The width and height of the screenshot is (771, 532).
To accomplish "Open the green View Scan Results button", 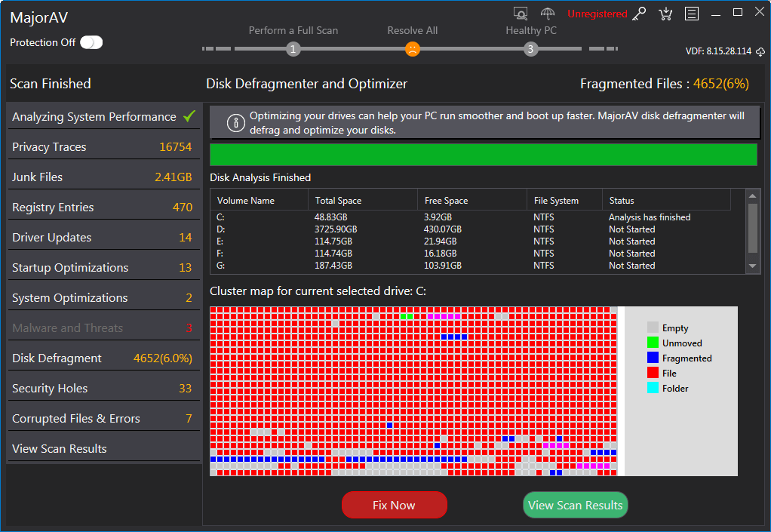I will 575,505.
